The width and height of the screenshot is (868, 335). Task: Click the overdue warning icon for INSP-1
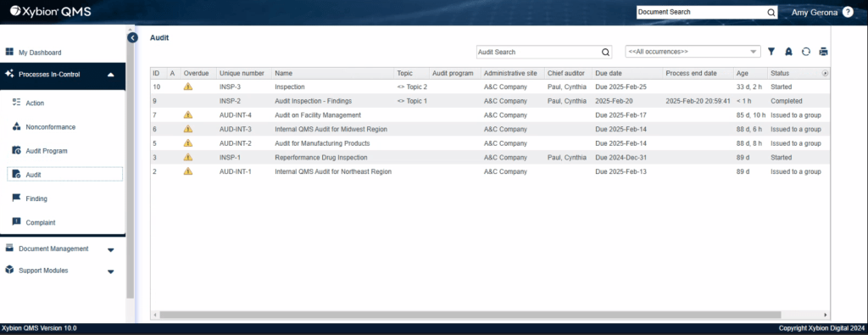pos(188,157)
